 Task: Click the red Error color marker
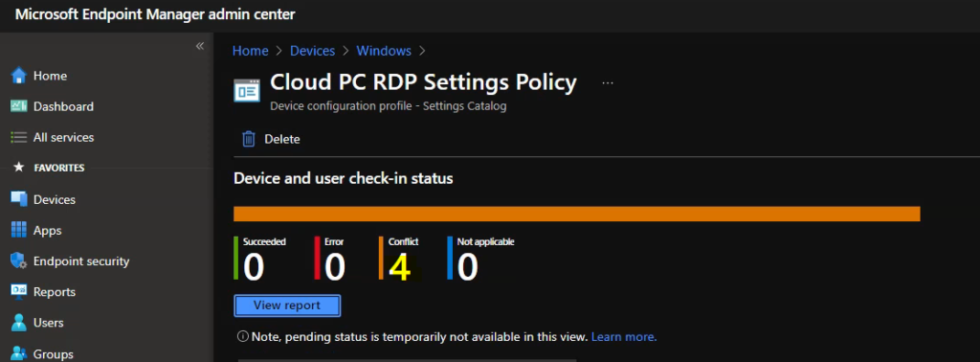[x=318, y=258]
